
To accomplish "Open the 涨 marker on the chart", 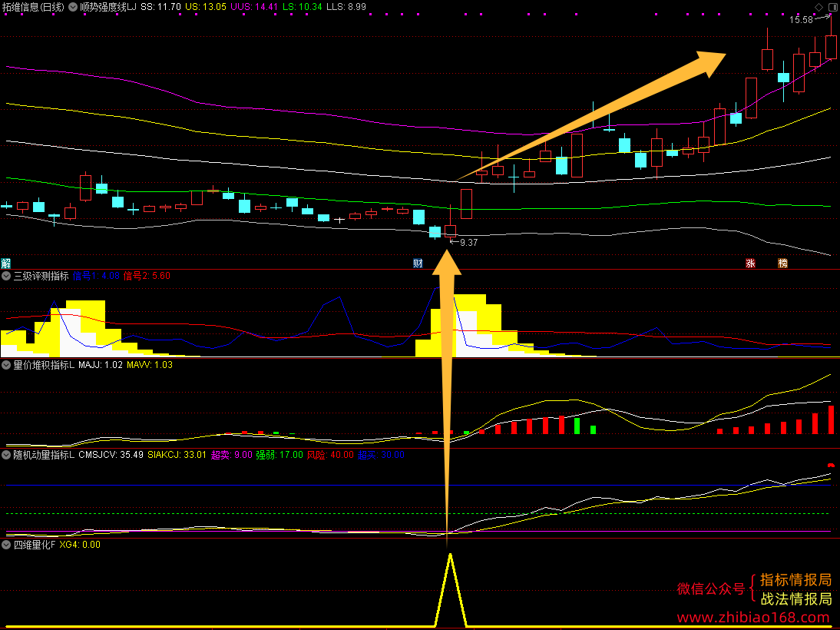I will (750, 264).
